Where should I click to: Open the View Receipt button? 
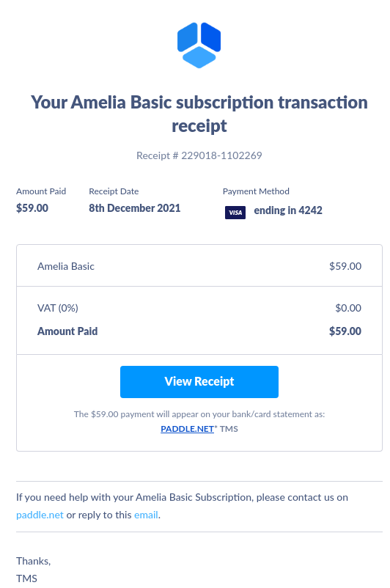[x=199, y=382]
